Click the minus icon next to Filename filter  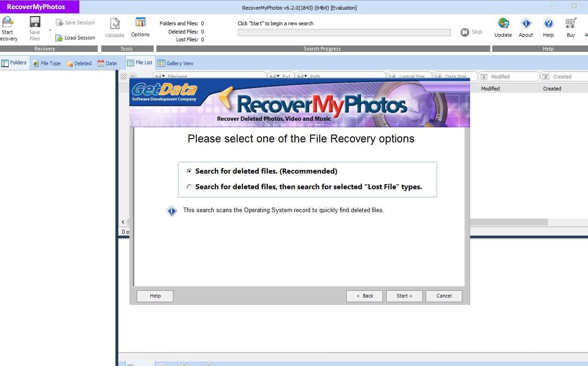click(133, 77)
